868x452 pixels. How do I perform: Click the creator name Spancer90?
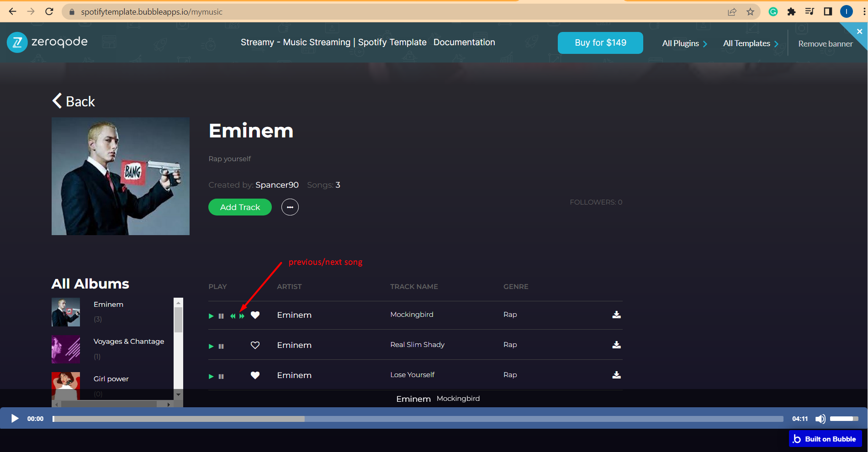click(x=277, y=185)
